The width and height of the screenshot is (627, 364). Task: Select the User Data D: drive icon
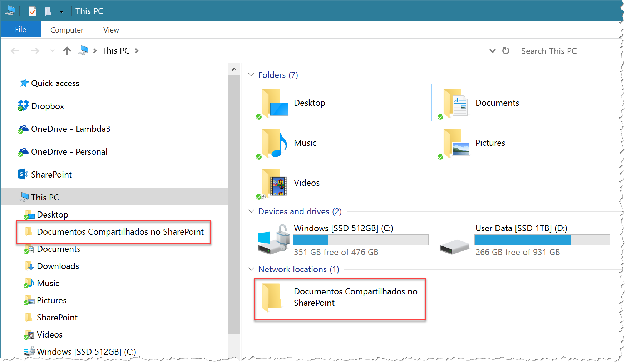[454, 246]
